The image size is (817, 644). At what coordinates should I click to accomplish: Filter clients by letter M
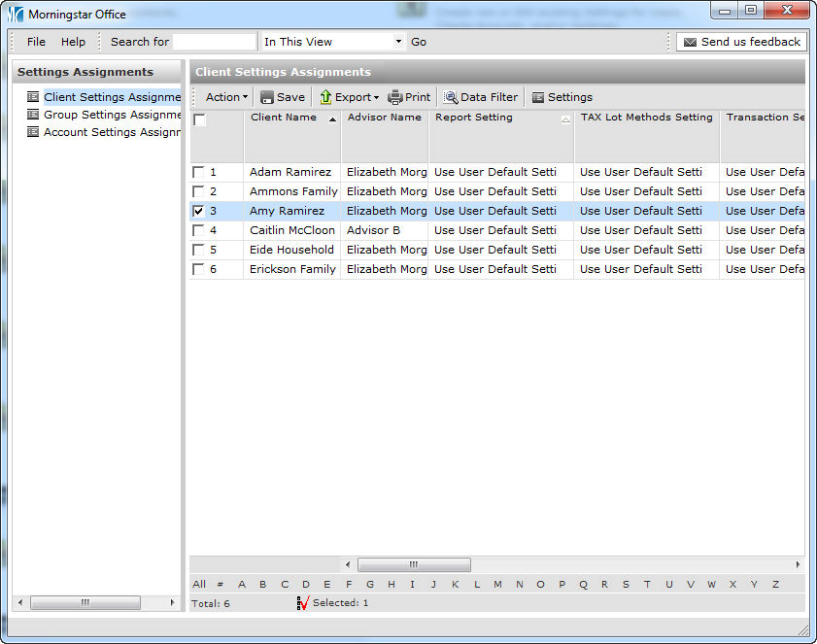point(497,584)
